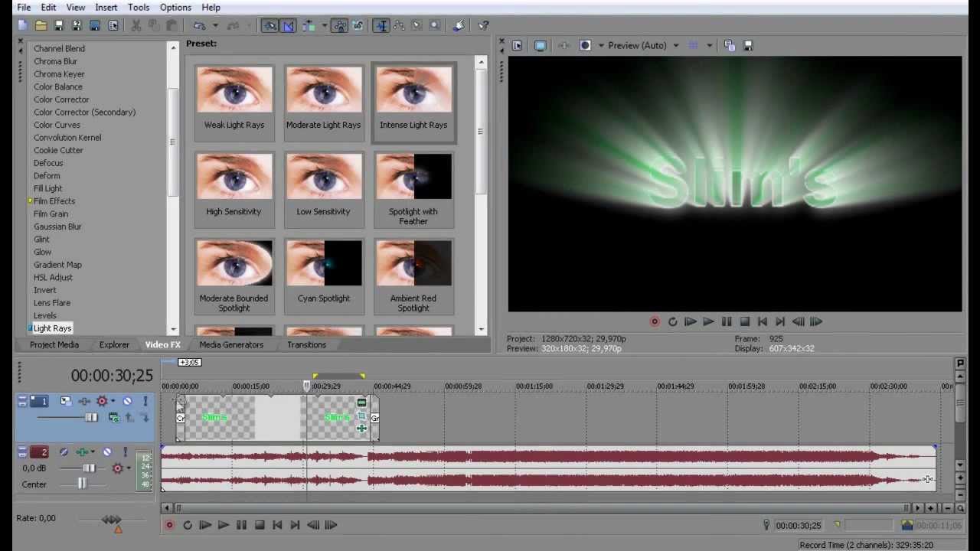Click the audio track 2 pan slider
Screen dimensions: 980x551
point(82,484)
